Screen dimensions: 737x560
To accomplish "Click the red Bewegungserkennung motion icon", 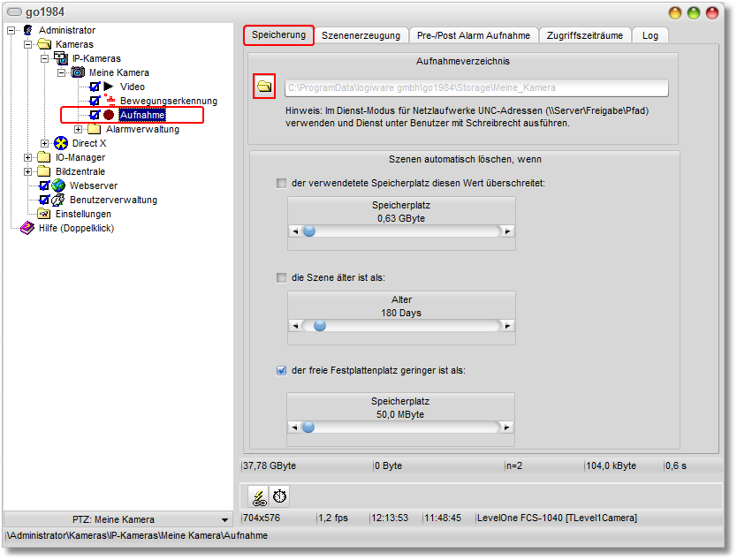I will [110, 100].
